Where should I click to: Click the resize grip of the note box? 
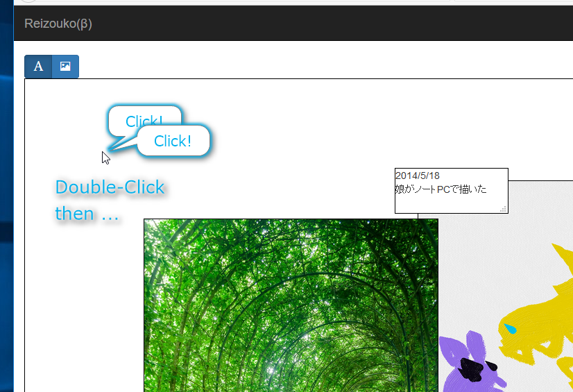click(x=503, y=209)
